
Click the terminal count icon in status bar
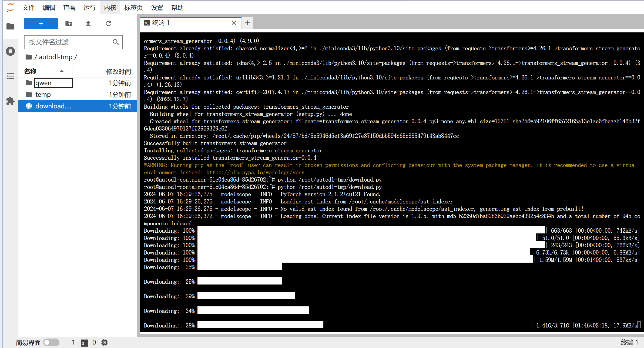click(x=84, y=343)
